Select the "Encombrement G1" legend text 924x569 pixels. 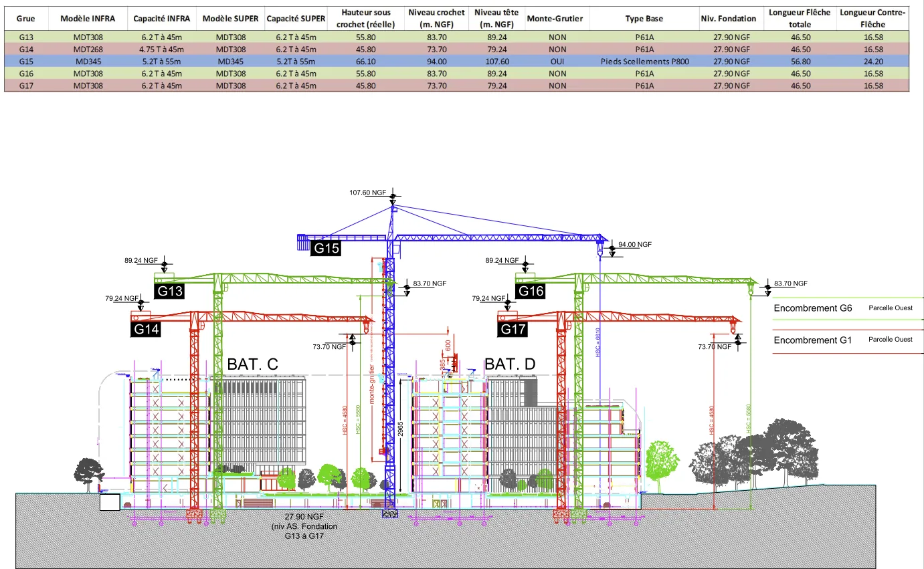click(x=813, y=340)
